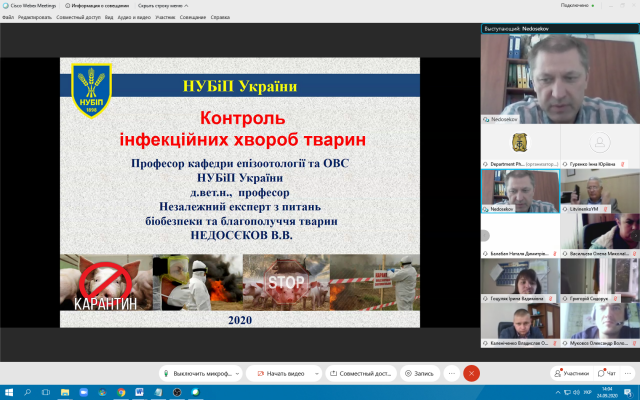The height and width of the screenshot is (400, 640).
Task: Switch УКР keyboard language indicator
Action: (x=588, y=393)
